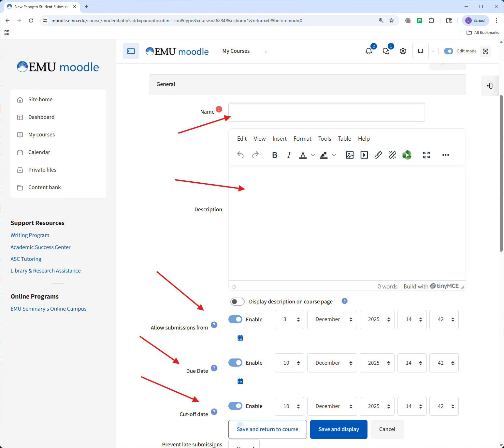Image resolution: width=504 pixels, height=448 pixels.
Task: Toggle fullscreen mode in the editor
Action: coord(426,155)
